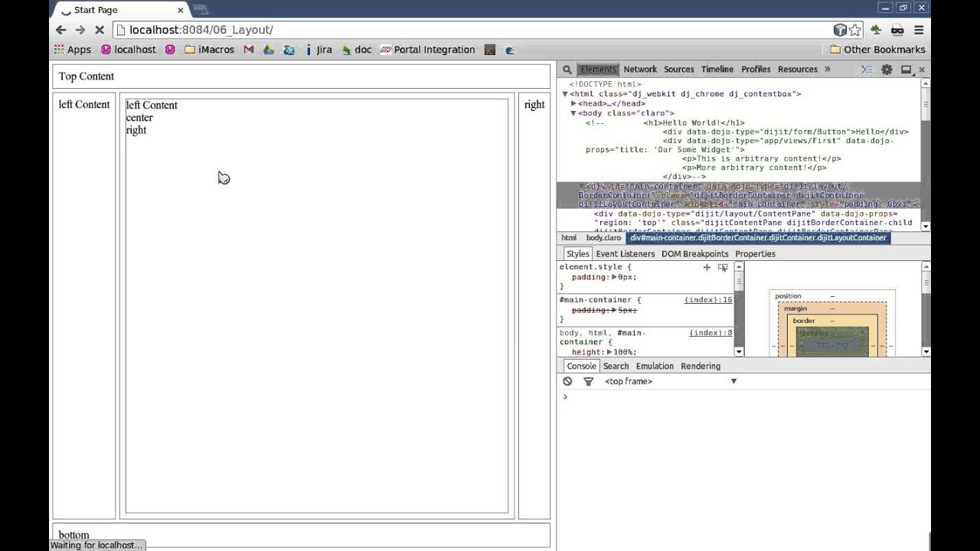The image size is (980, 551).
Task: Open Gmail bookmark icon
Action: coord(249,50)
